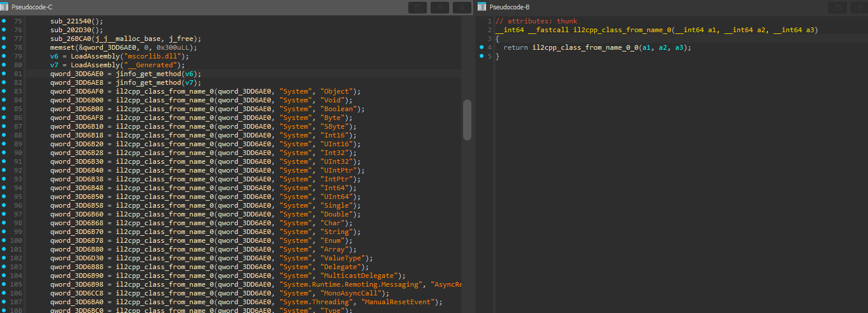
Task: Maximize the Pseudocode-C panel
Action: [417, 8]
